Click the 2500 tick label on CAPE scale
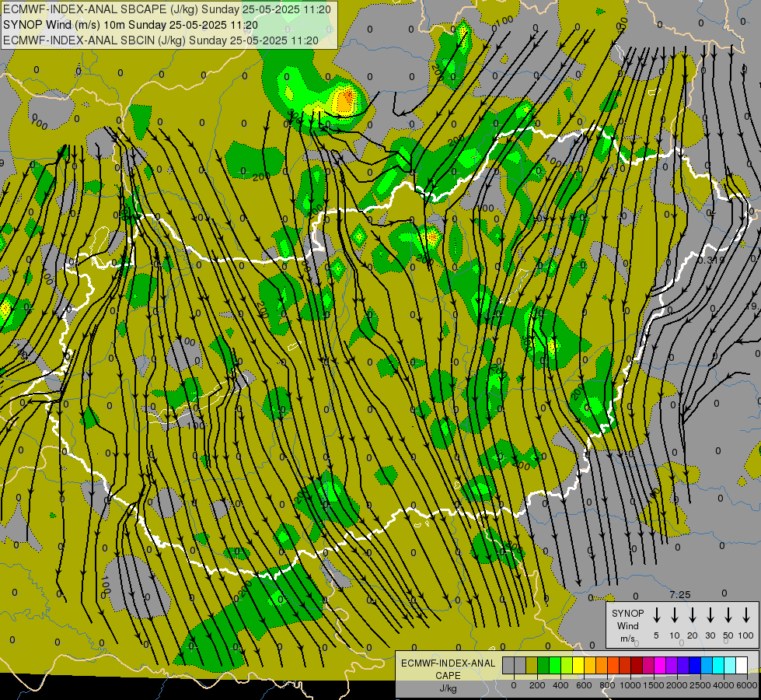761x700 pixels. click(700, 685)
